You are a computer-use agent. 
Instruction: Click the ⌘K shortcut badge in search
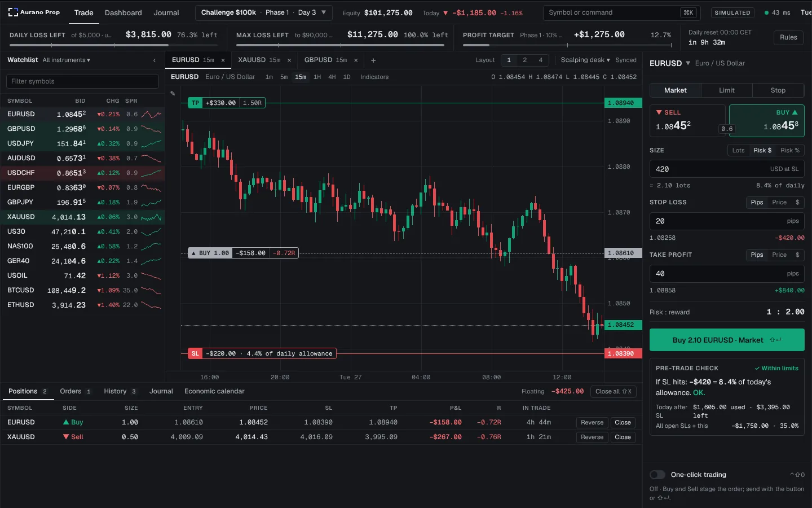point(689,12)
